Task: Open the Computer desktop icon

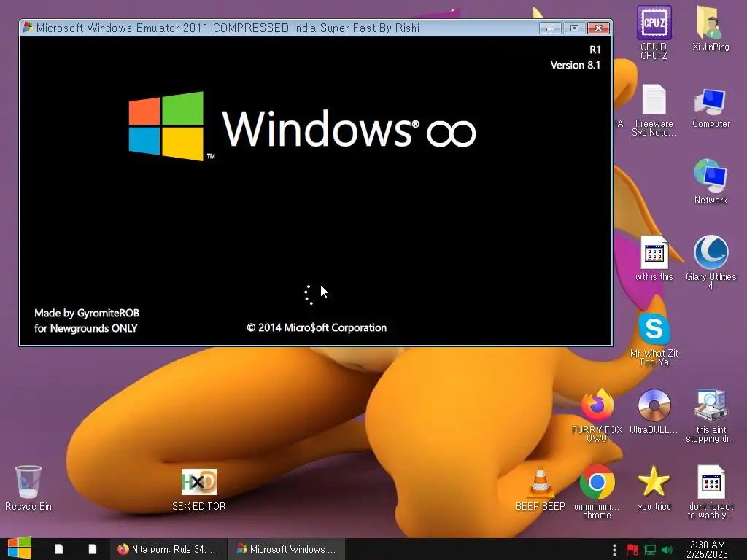Action: coord(711,108)
